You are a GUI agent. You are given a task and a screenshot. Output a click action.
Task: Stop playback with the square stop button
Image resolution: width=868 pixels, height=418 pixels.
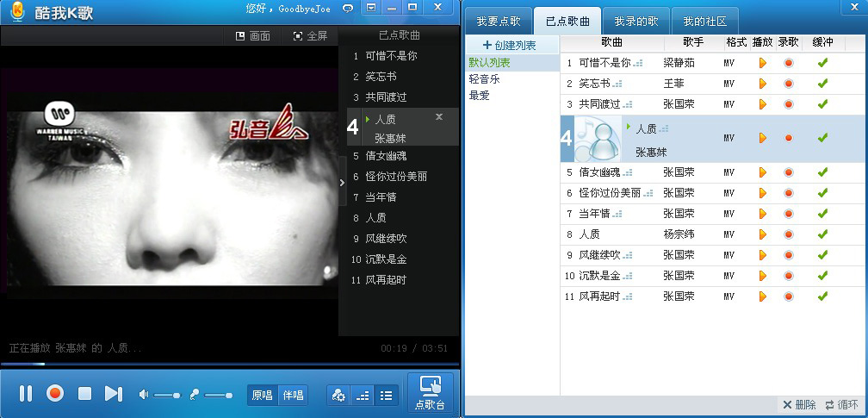click(84, 394)
